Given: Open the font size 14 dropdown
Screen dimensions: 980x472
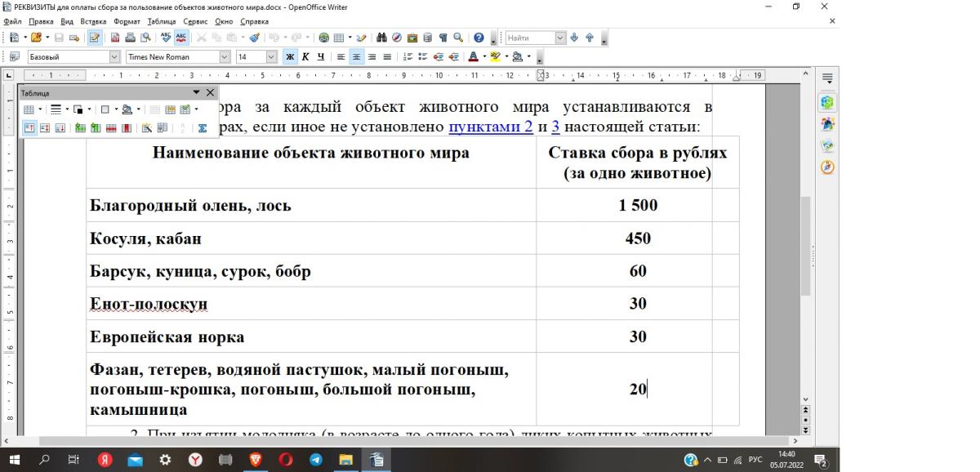Looking at the screenshot, I should [x=272, y=57].
